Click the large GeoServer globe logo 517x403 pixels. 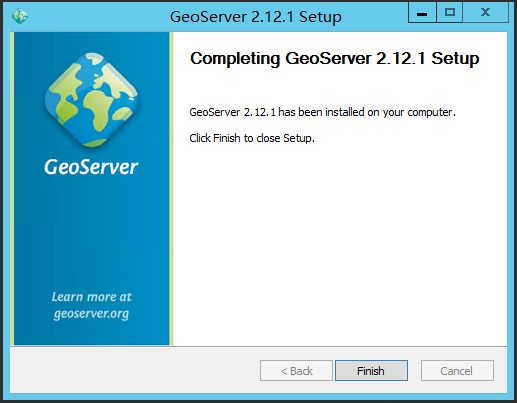(x=92, y=100)
